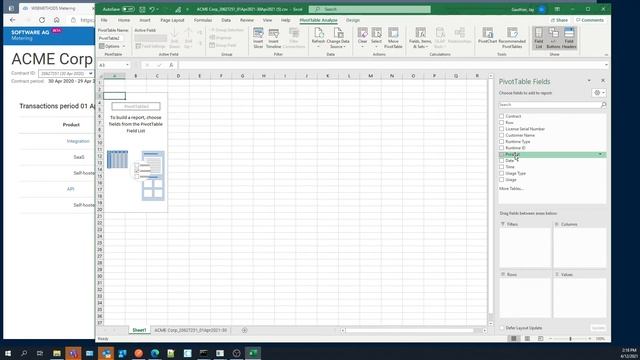Click the insert function fx icon
The height and width of the screenshot is (360, 640).
pyautogui.click(x=171, y=65)
